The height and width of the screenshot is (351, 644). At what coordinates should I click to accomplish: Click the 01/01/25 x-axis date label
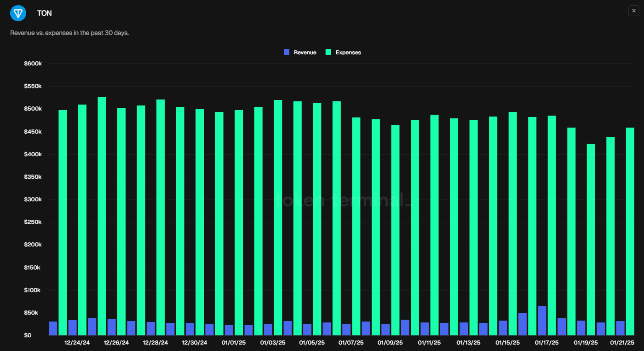click(x=234, y=343)
